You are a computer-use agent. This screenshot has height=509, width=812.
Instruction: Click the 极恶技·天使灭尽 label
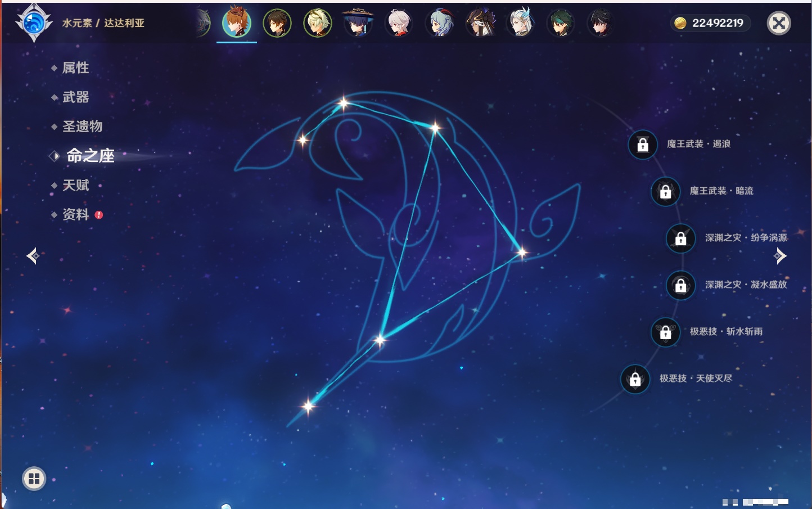pos(696,378)
